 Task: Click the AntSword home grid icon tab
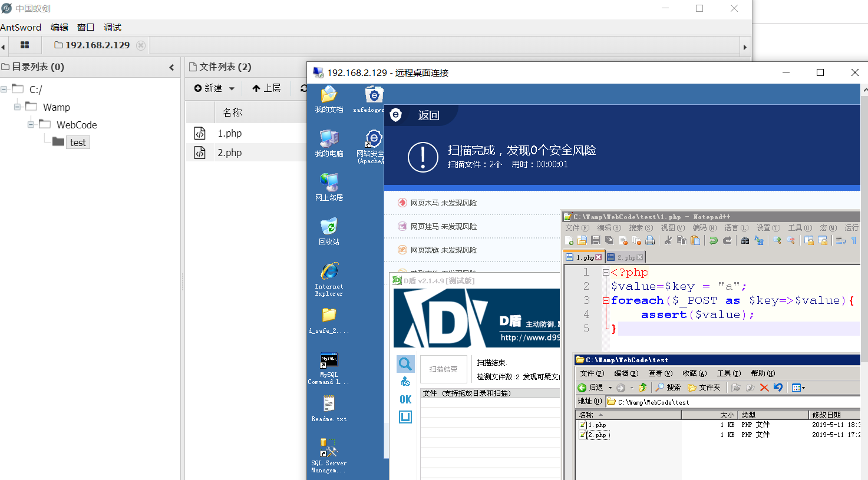(x=25, y=45)
